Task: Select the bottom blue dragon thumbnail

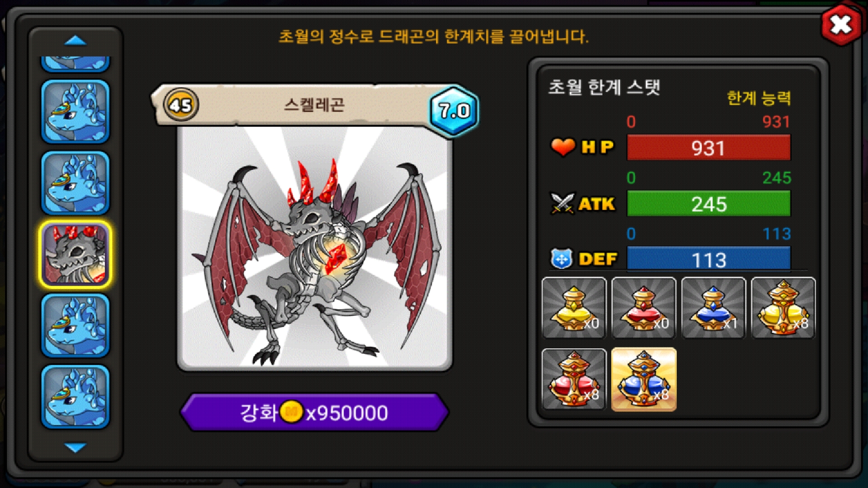Action: point(75,397)
